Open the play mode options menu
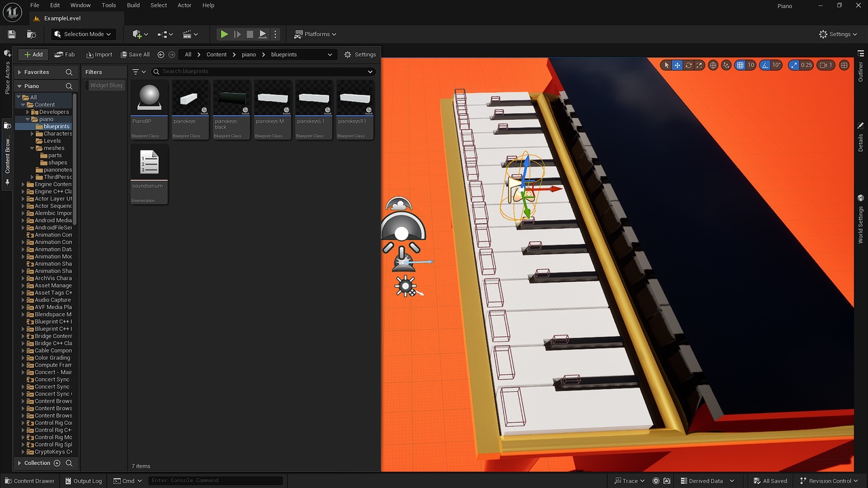Viewport: 868px width, 488px height. pyautogui.click(x=275, y=34)
